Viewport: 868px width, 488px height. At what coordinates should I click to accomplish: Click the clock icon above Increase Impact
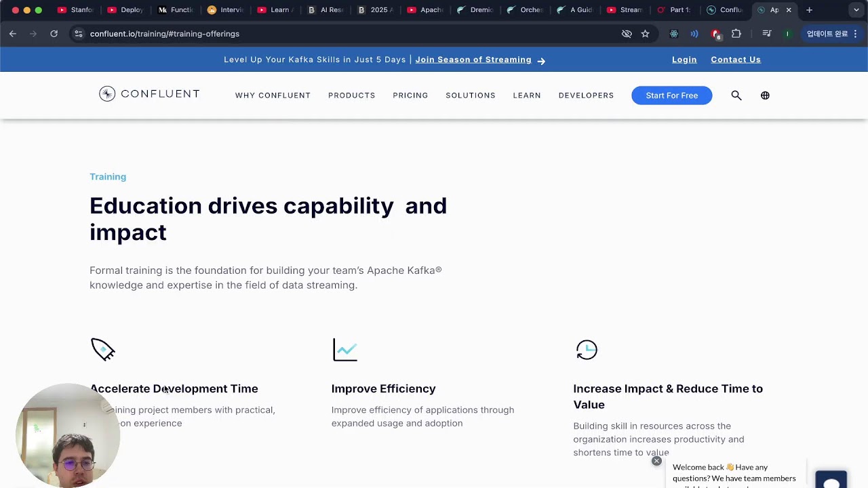click(x=587, y=350)
